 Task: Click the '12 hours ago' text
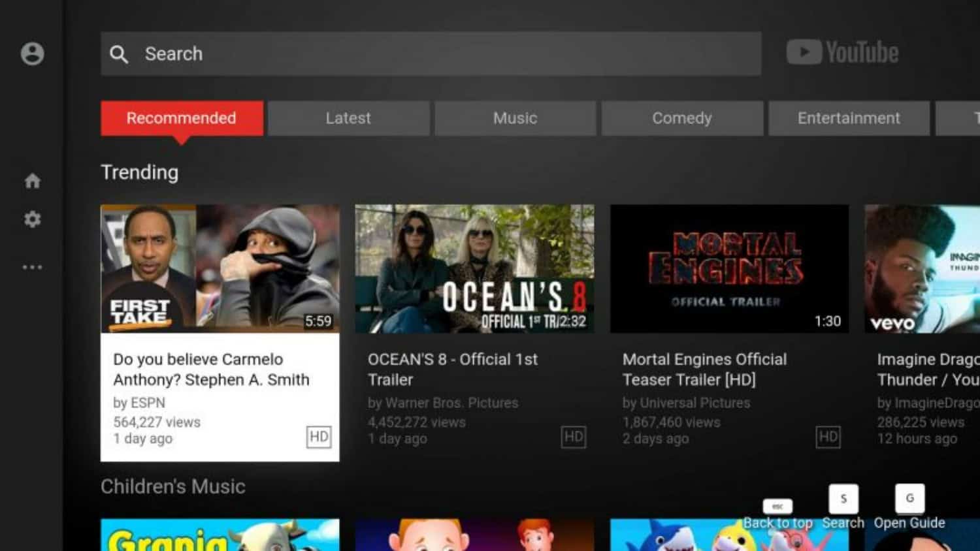coord(917,439)
